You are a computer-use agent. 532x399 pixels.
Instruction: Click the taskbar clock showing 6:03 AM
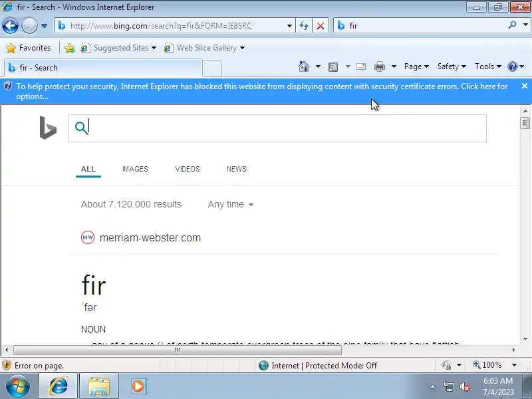coord(498,386)
